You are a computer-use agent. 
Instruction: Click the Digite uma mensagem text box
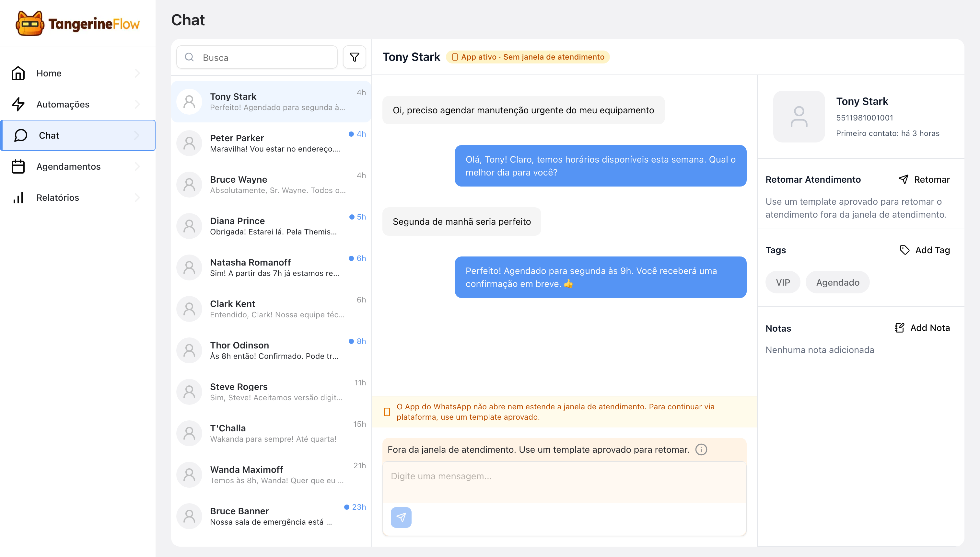(x=564, y=482)
